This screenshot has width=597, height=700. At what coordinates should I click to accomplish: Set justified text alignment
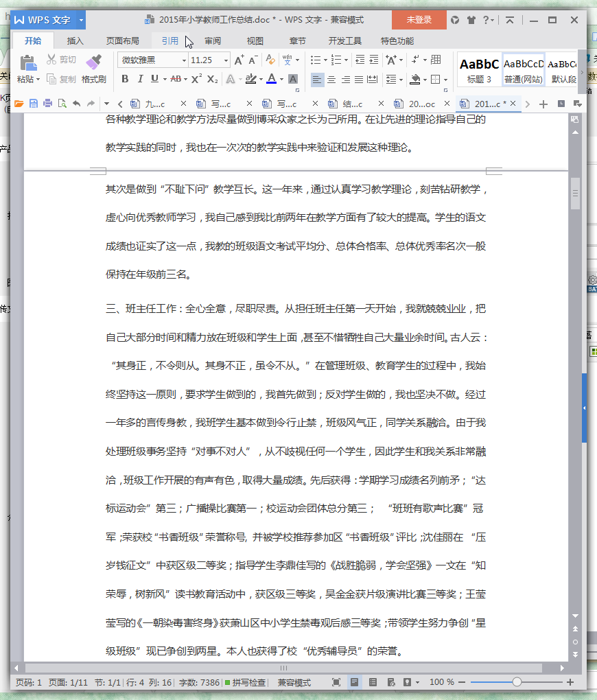(359, 80)
